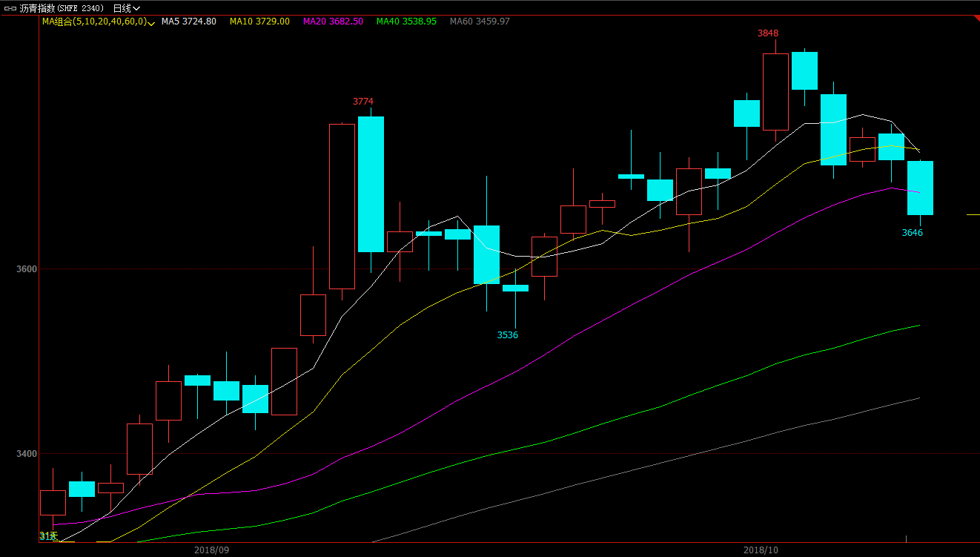
Task: Click the link icon beside 沥青指数
Action: coord(10,8)
